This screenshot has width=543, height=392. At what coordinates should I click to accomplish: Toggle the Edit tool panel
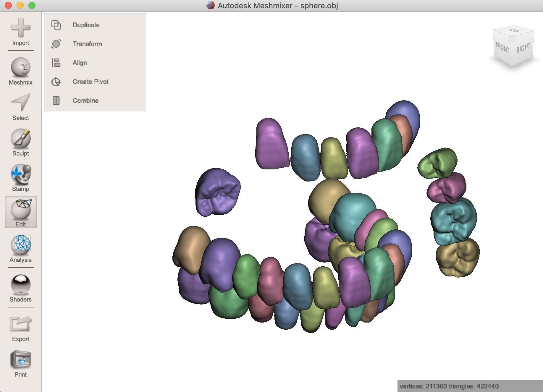tap(20, 212)
